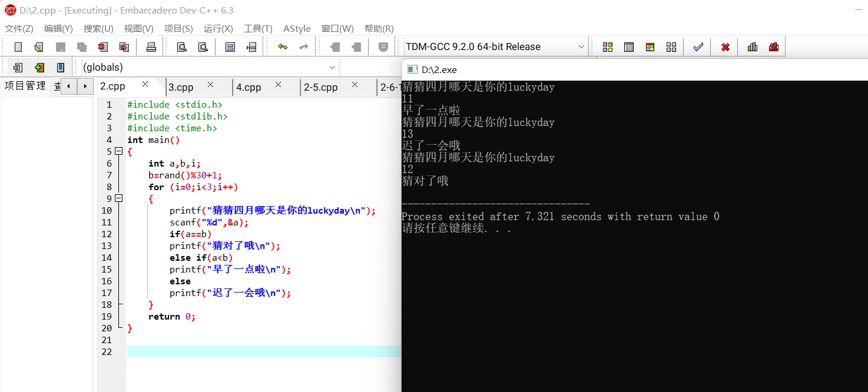The height and width of the screenshot is (392, 868).
Task: Select the 项目管理 side panel tab
Action: pos(25,86)
